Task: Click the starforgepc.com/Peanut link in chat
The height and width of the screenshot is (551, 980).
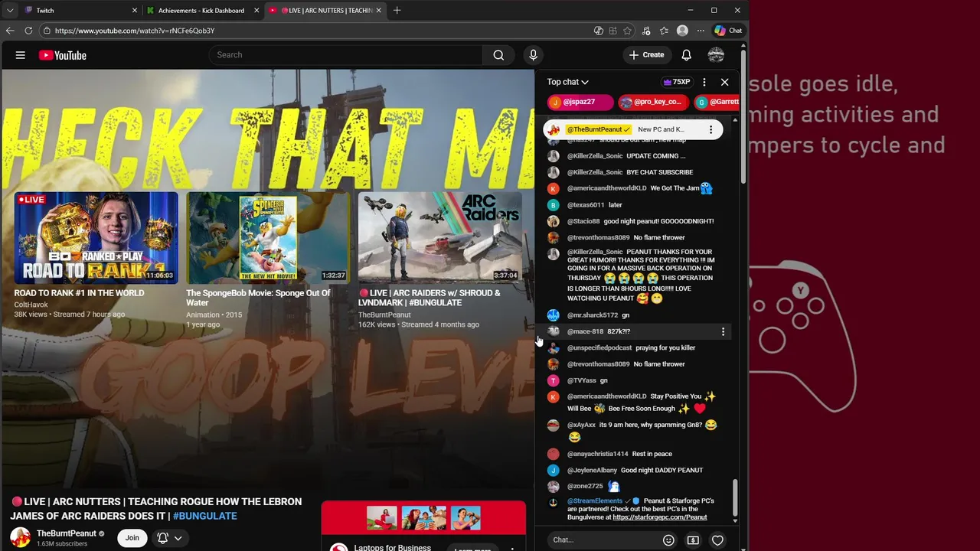Action: click(x=659, y=517)
